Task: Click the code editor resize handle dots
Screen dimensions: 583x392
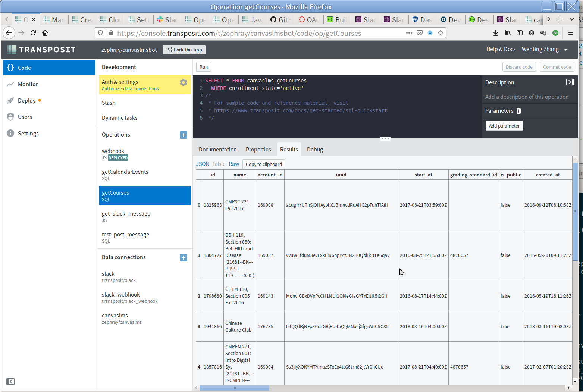Action: click(385, 139)
